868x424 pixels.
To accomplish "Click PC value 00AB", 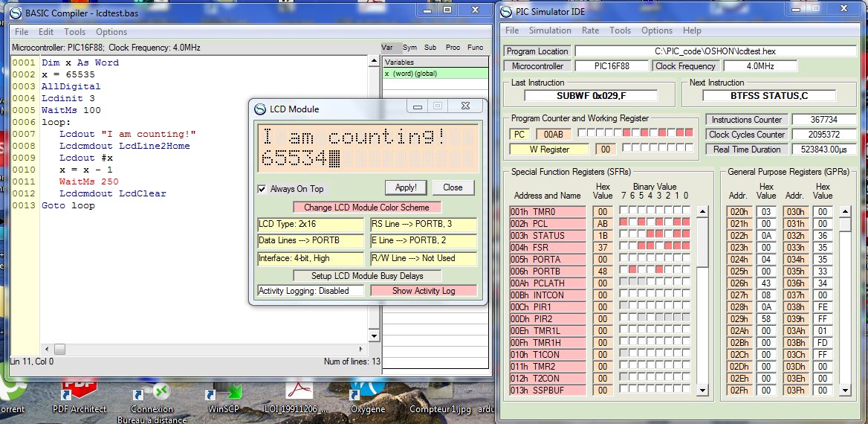I will 553,134.
